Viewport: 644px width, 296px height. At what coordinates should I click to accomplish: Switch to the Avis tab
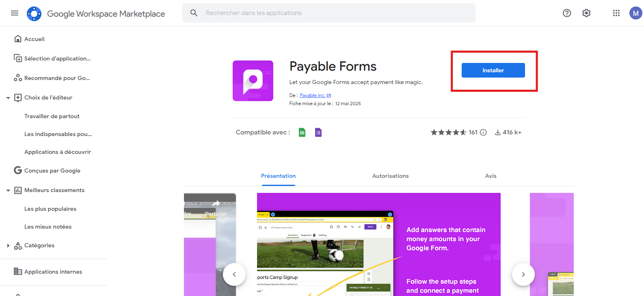tap(491, 176)
